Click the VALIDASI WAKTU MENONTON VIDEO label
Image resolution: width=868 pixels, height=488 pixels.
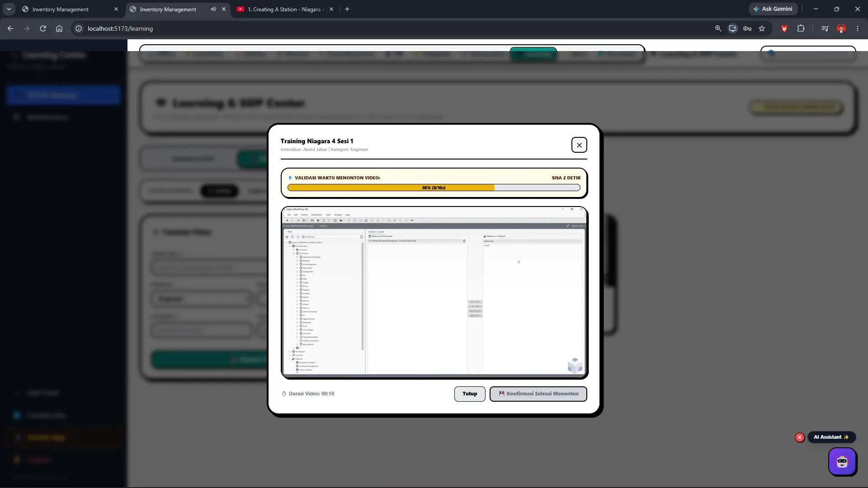(337, 178)
